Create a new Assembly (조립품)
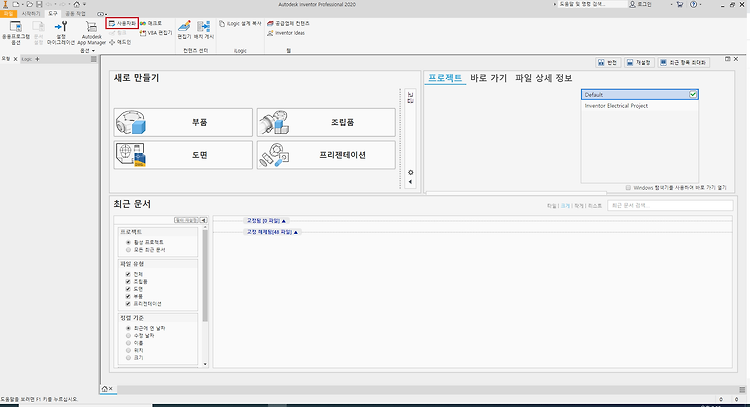Image resolution: width=750 pixels, height=407 pixels. point(326,122)
